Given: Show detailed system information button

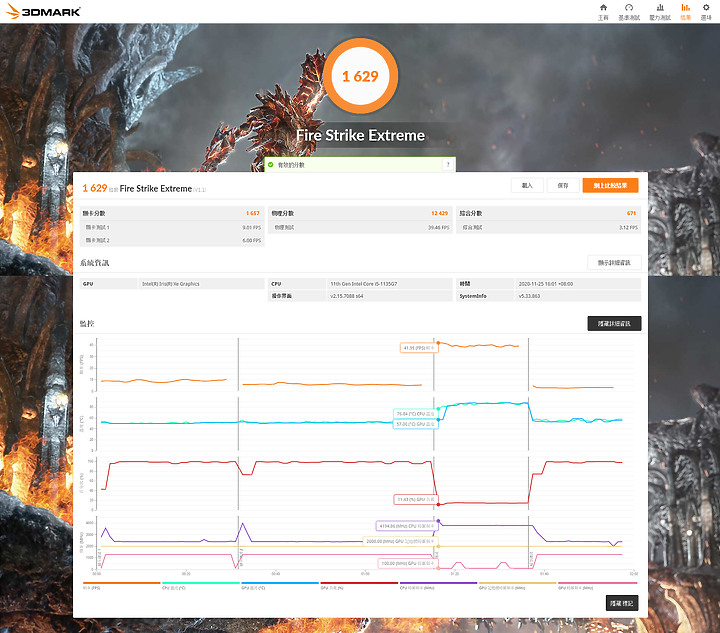Looking at the screenshot, I should [614, 263].
